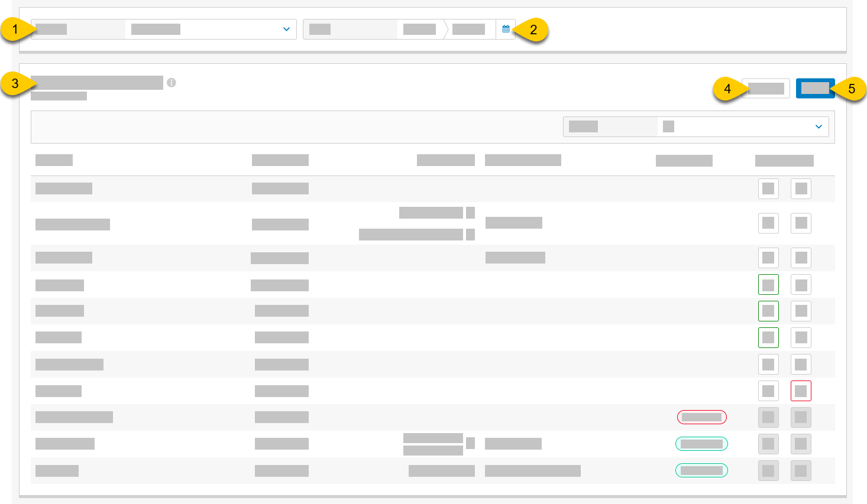Click the highlighted blue button at top right
Image resolution: width=867 pixels, height=504 pixels.
(x=816, y=88)
